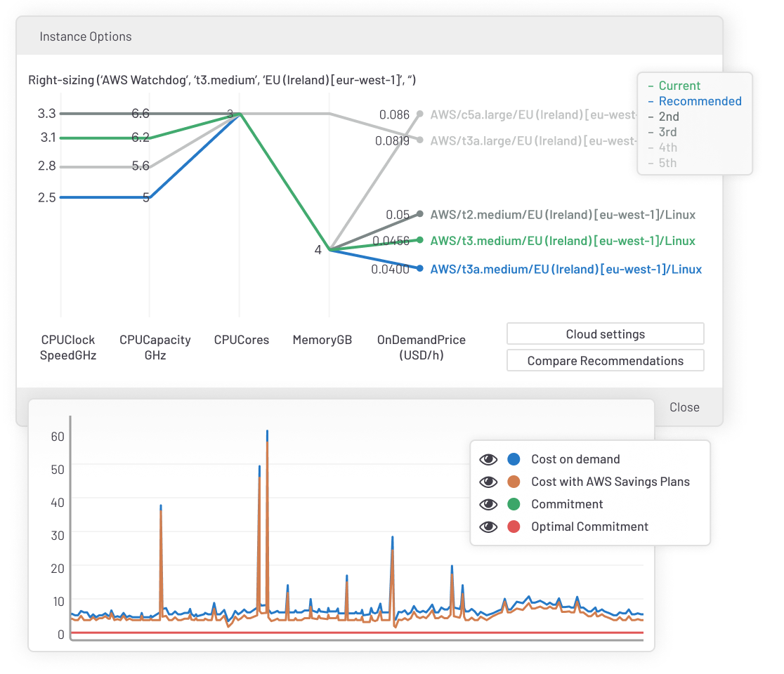Open Cloud settings
784x674 pixels.
(605, 333)
